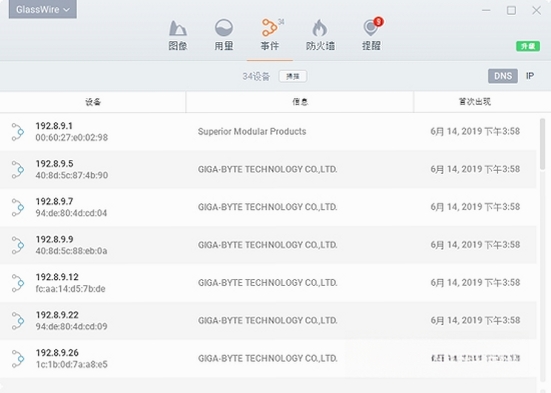This screenshot has height=393, width=551.
Task: Click MAC address 40:8d:5c:87:4b:90
Action: pyautogui.click(x=72, y=175)
